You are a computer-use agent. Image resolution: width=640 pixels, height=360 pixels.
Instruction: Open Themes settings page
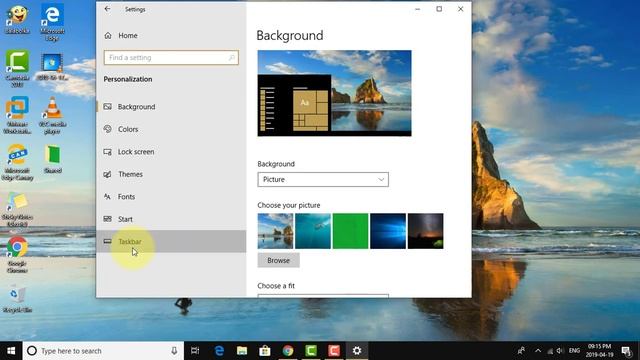point(171,174)
